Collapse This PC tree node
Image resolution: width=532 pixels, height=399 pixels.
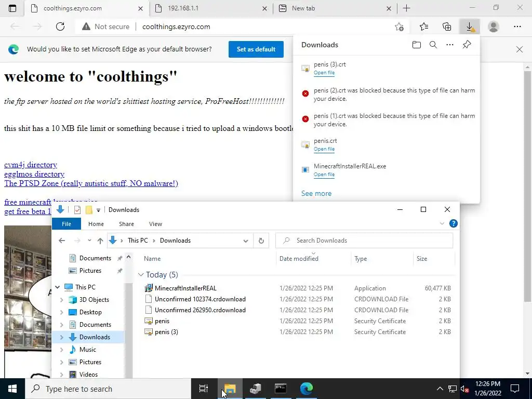57,287
